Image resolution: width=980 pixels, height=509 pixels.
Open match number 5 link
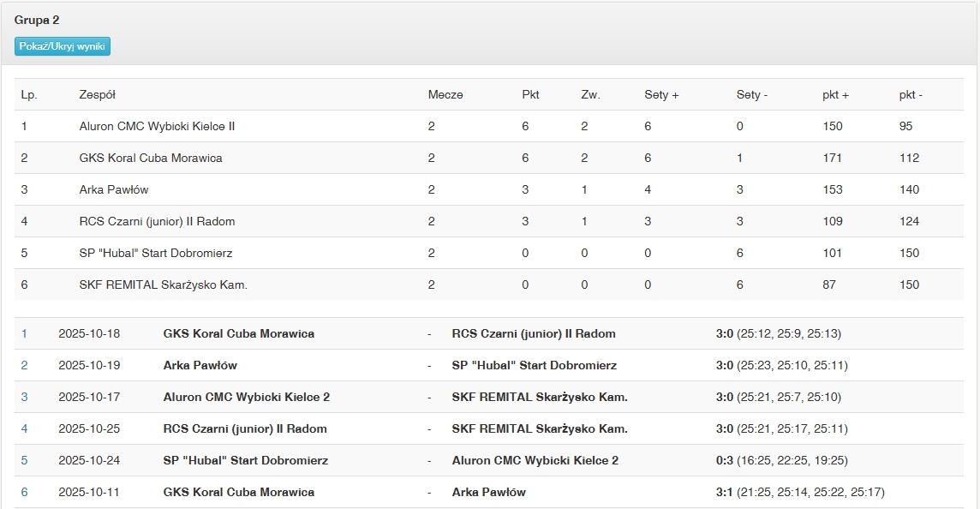click(25, 460)
